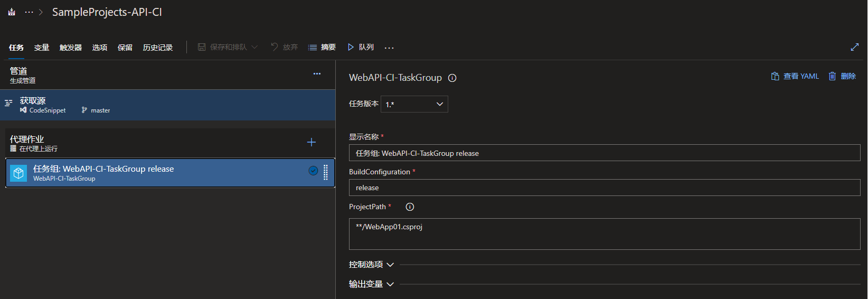
Task: Expand the 输出变量 section
Action: 371,284
